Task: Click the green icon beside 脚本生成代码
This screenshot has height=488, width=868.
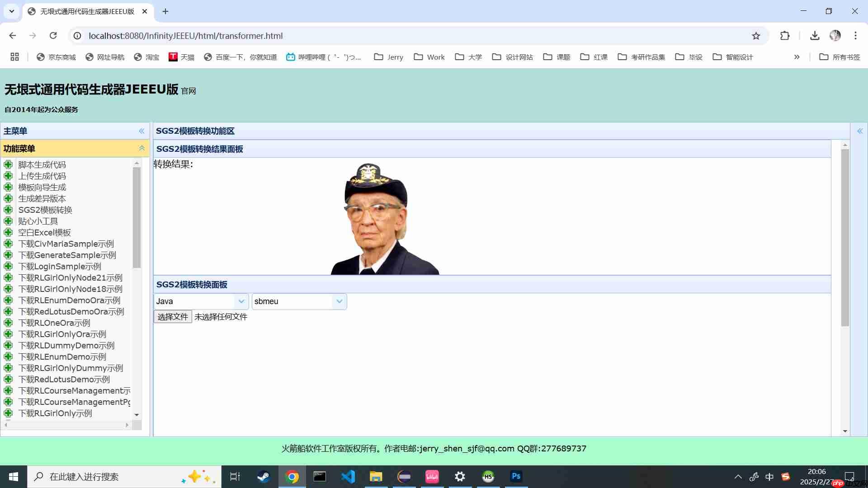Action: tap(9, 164)
